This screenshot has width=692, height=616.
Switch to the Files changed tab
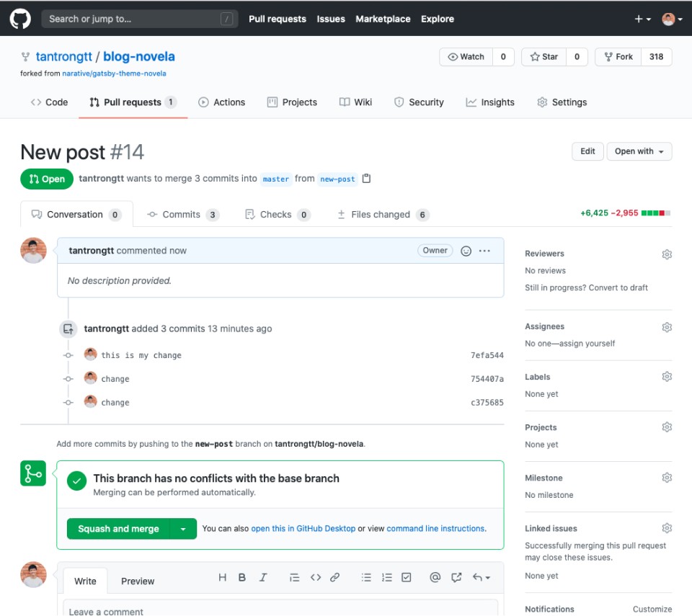click(383, 215)
